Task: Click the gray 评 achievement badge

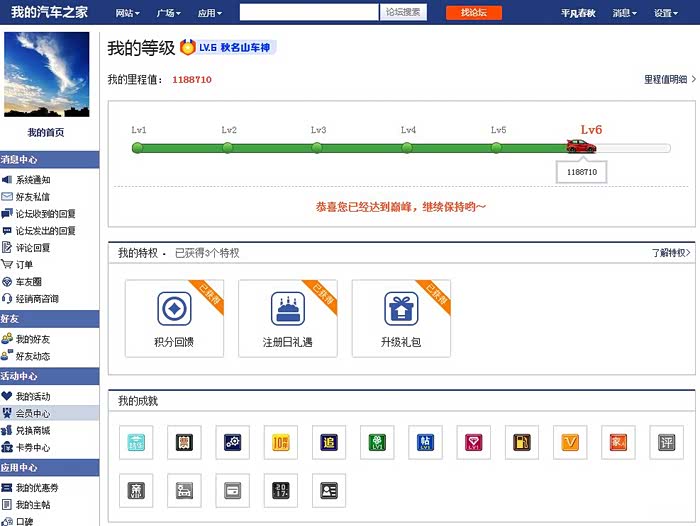Action: [x=665, y=441]
